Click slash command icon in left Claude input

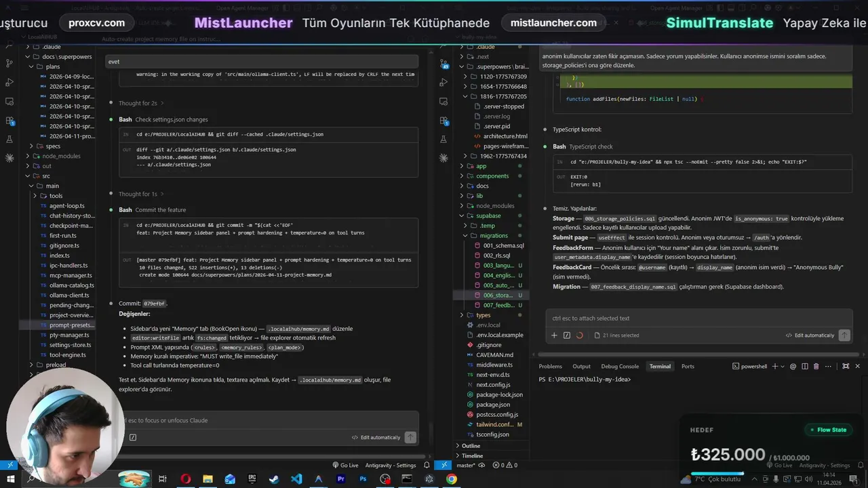133,437
